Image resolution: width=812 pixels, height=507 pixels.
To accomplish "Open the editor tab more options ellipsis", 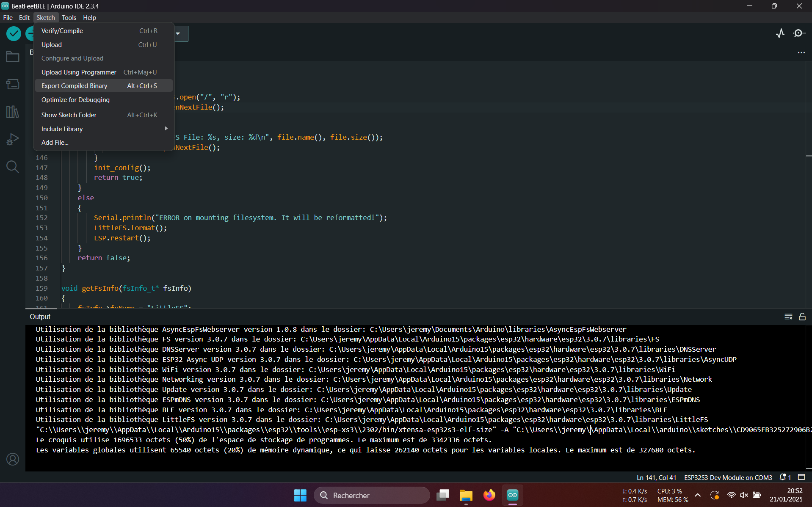I will 801,52.
